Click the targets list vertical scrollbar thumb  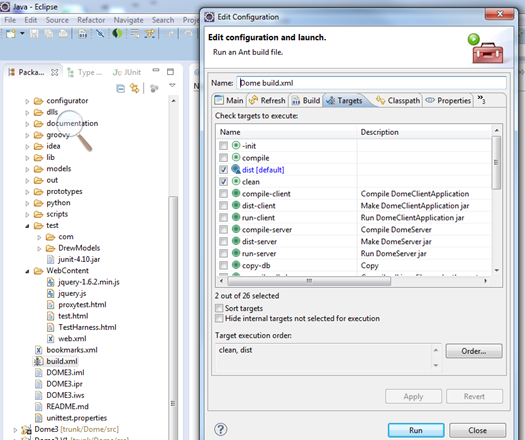click(496, 162)
